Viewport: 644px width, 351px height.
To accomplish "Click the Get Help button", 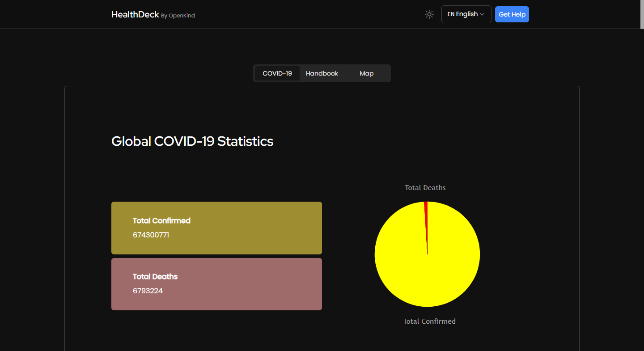I will [512, 14].
